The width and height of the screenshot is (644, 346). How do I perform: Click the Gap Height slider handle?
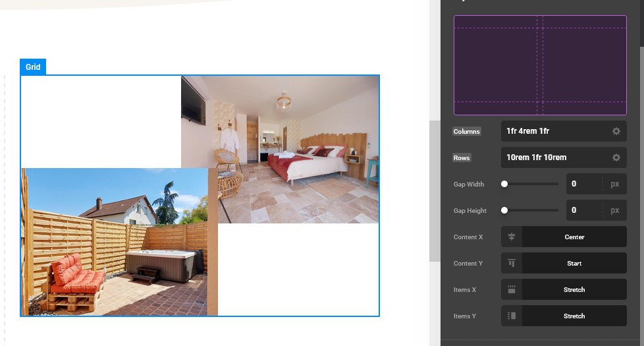(x=504, y=210)
